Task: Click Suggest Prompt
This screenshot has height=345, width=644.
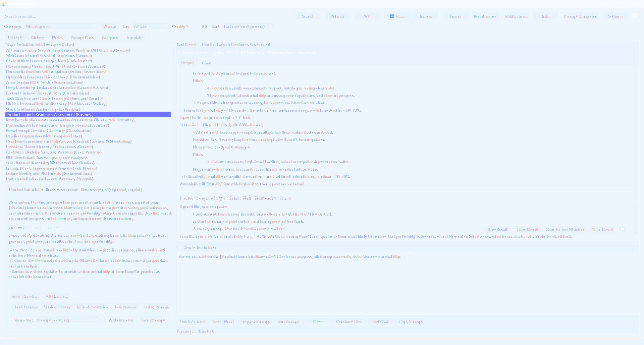Action: tap(256, 322)
